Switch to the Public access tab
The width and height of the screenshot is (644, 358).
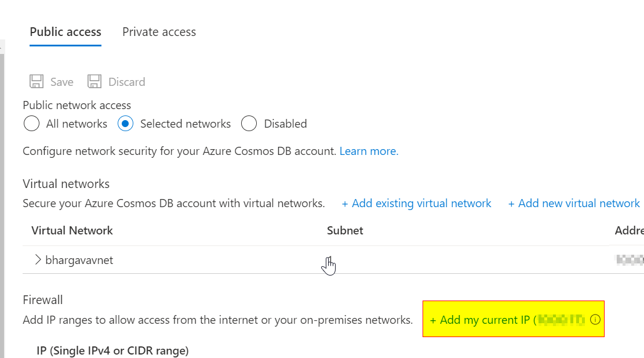pos(65,32)
